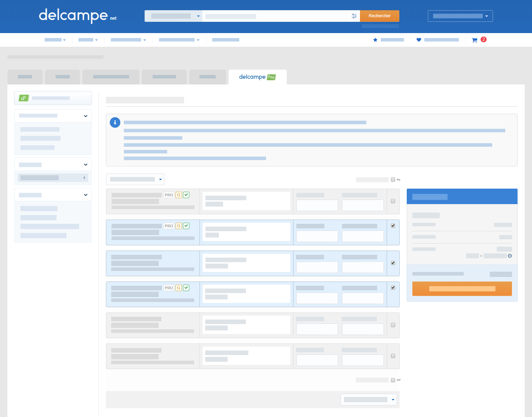Click arrow icon beside bottom select-all checkbox
532x417 pixels.
[x=399, y=380]
